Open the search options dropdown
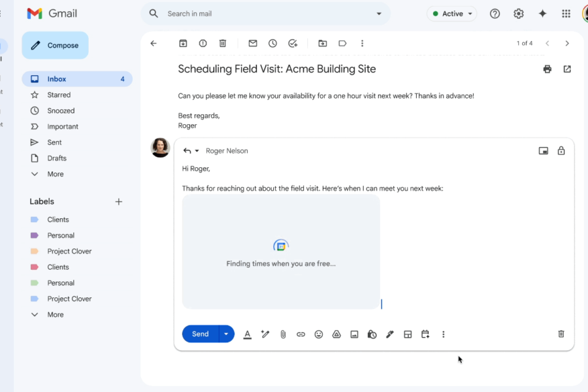The height and width of the screenshot is (392, 588). [x=378, y=13]
